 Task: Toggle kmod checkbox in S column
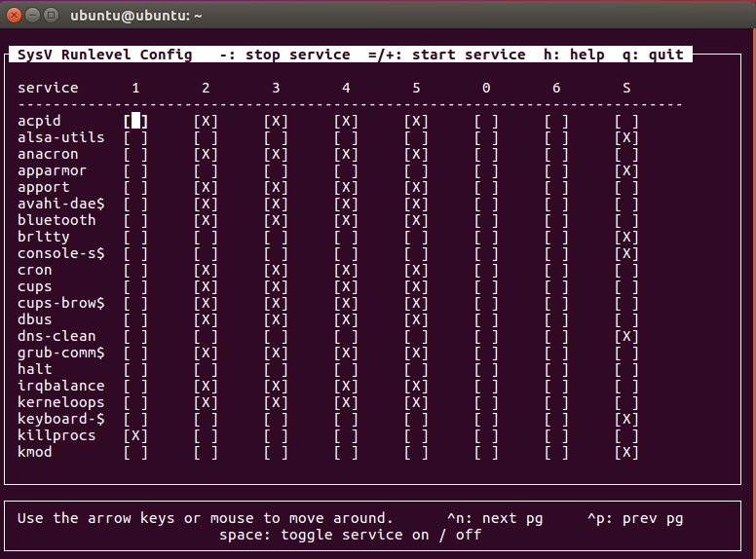tap(626, 452)
